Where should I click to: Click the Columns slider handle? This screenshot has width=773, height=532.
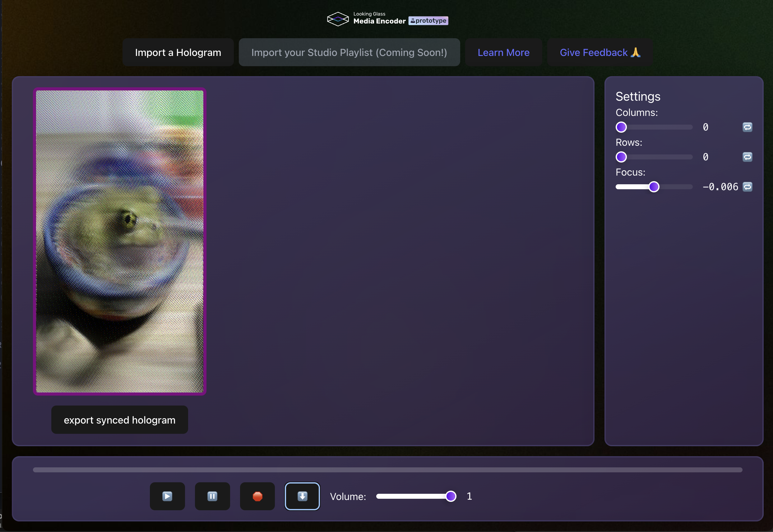point(621,127)
